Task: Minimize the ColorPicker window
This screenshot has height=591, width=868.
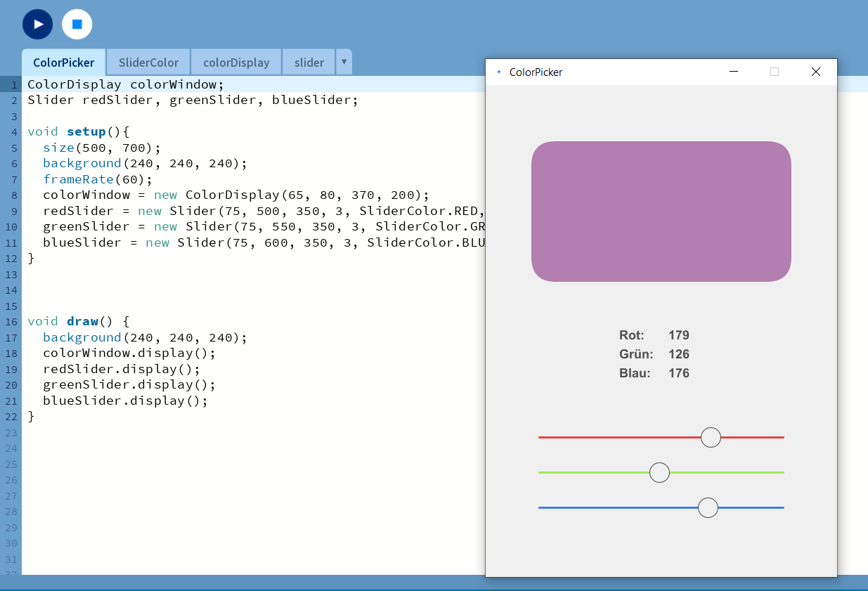Action: 734,72
